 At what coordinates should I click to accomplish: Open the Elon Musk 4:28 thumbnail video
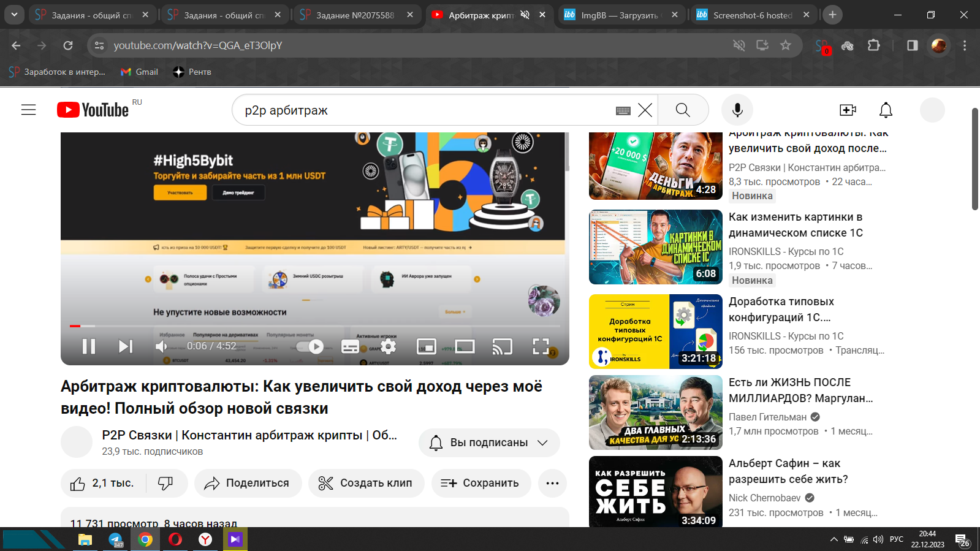656,166
